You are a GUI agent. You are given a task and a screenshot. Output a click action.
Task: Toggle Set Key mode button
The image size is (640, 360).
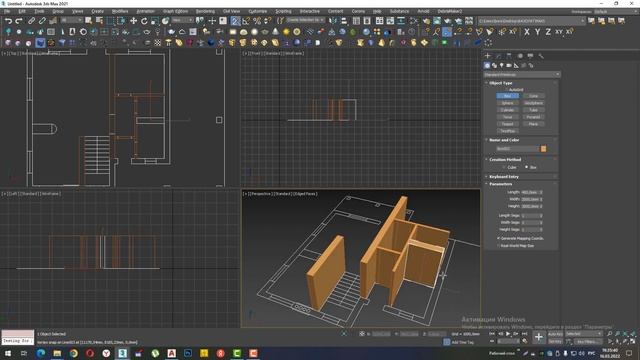pyautogui.click(x=555, y=341)
